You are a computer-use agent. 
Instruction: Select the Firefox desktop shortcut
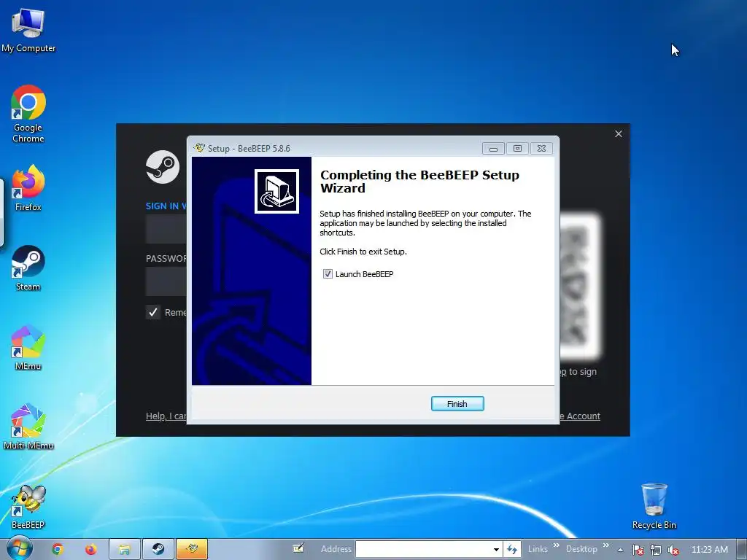28,187
